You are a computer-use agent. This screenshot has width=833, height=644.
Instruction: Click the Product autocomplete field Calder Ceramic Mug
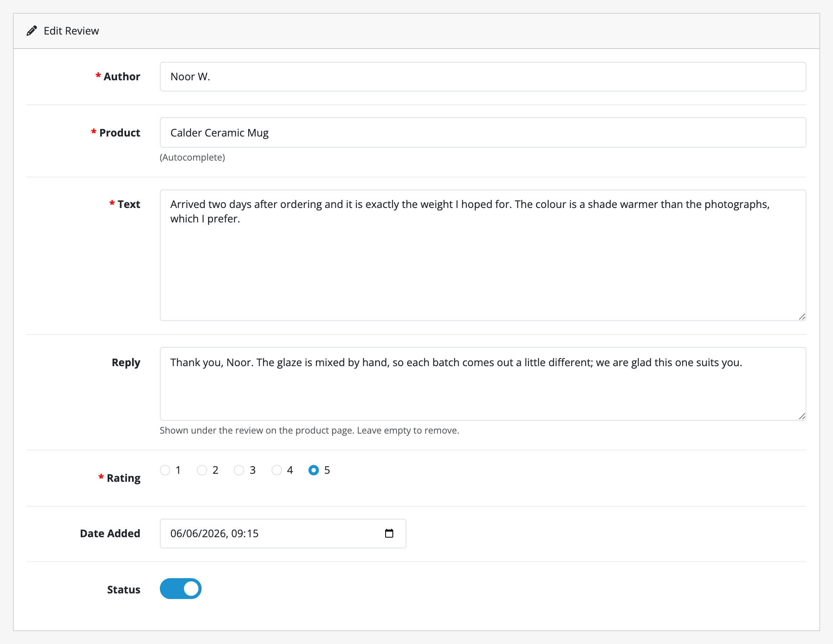483,132
